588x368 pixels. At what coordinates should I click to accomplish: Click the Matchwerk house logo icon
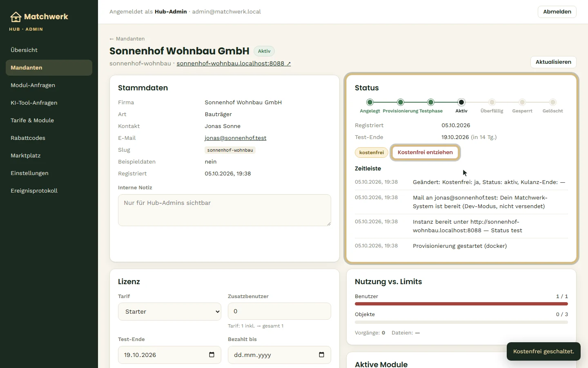16,17
